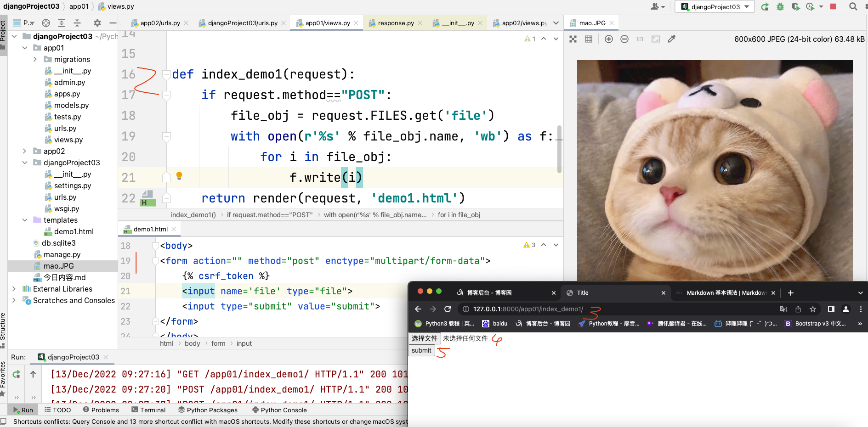
Task: Expand all in Project panel
Action: point(62,23)
